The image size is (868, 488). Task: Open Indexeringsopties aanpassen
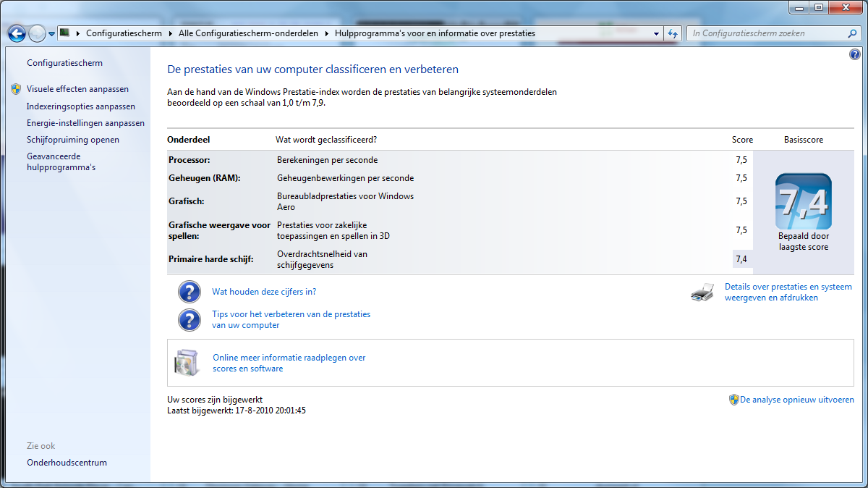point(81,106)
